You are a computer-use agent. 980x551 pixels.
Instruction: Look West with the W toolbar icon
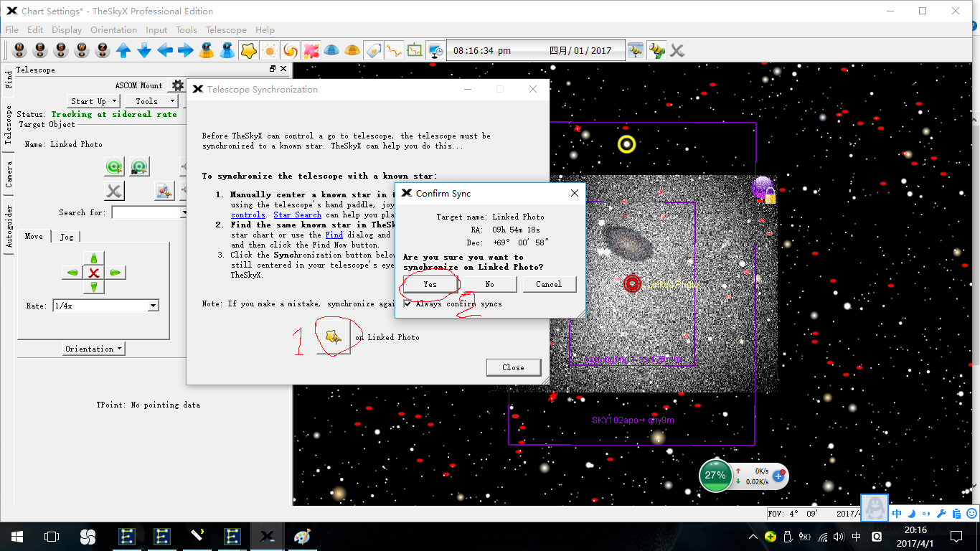(83, 50)
